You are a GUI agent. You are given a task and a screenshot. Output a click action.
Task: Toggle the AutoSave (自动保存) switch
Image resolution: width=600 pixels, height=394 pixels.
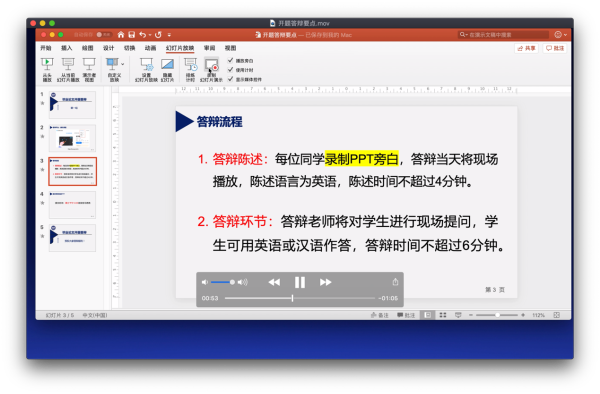103,34
